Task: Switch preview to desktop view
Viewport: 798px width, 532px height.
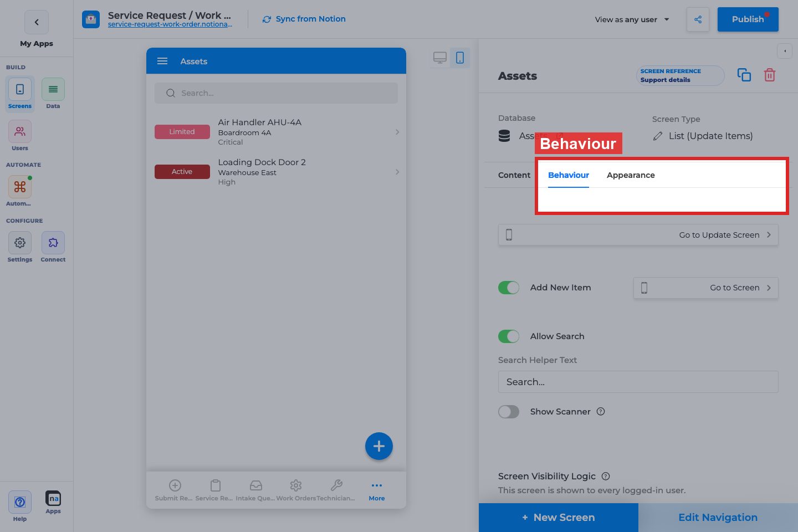Action: coord(440,58)
